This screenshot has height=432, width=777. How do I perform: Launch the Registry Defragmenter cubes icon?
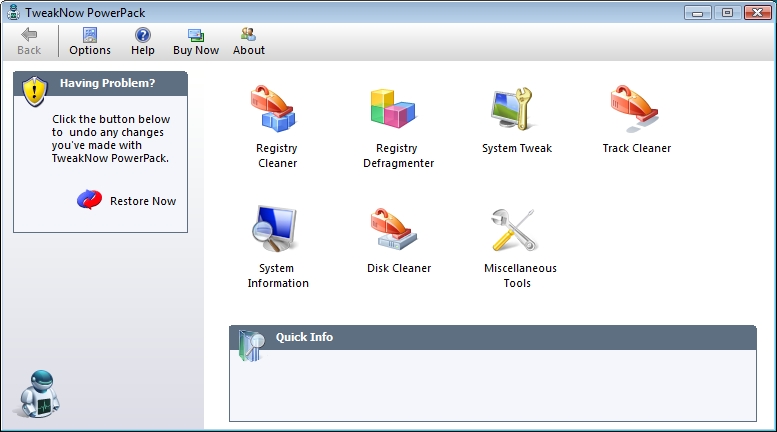click(394, 108)
